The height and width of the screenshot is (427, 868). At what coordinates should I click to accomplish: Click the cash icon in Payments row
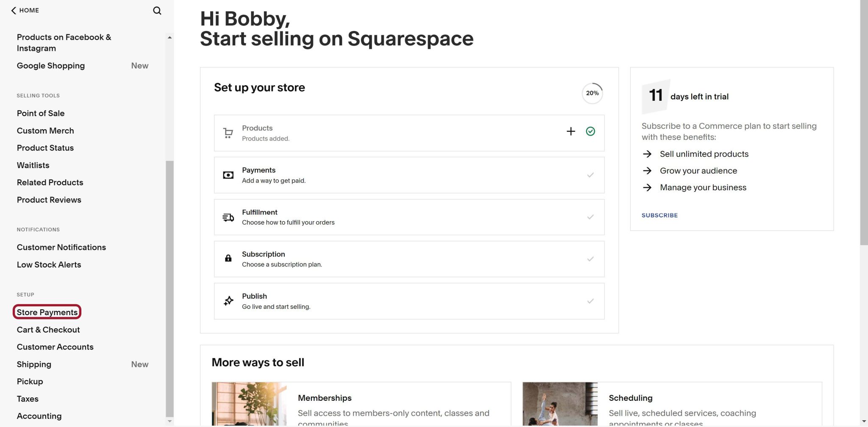tap(228, 175)
